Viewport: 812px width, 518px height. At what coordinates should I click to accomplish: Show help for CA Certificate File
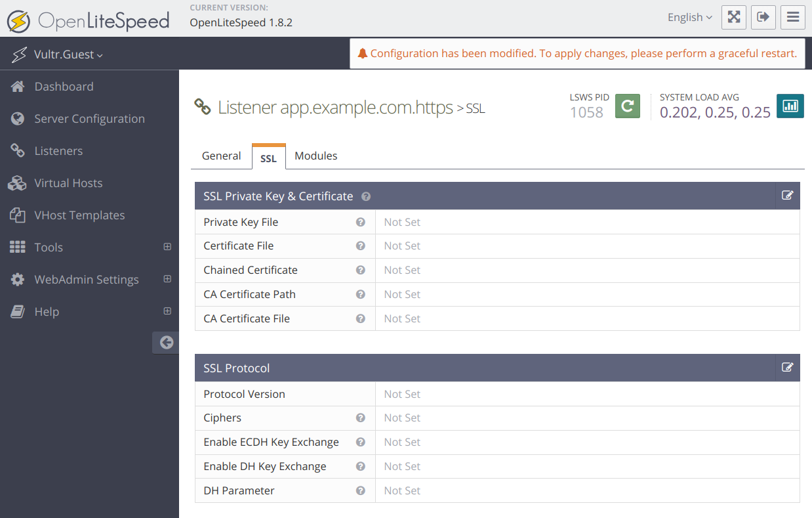(360, 318)
